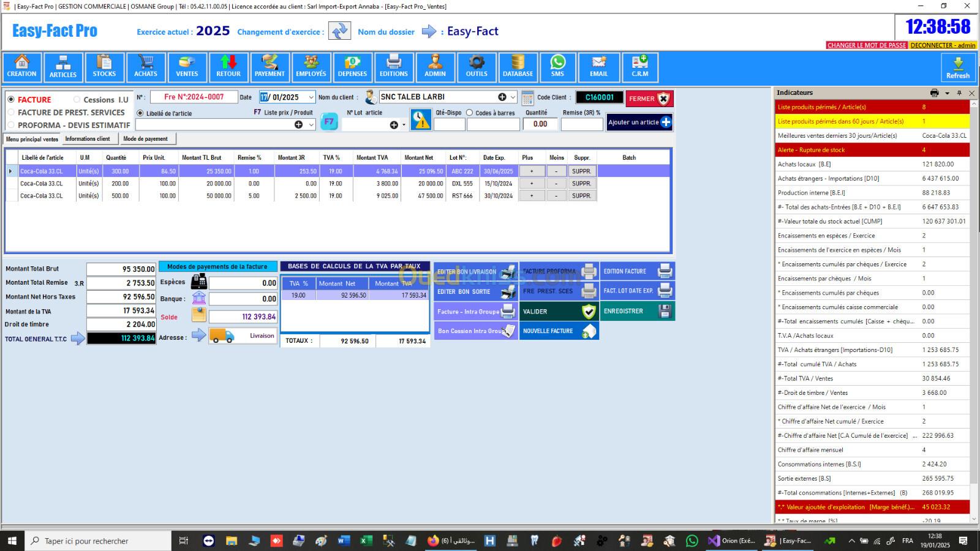Select the PROFORMA - DEVIS ESTIMATIF option

point(11,125)
